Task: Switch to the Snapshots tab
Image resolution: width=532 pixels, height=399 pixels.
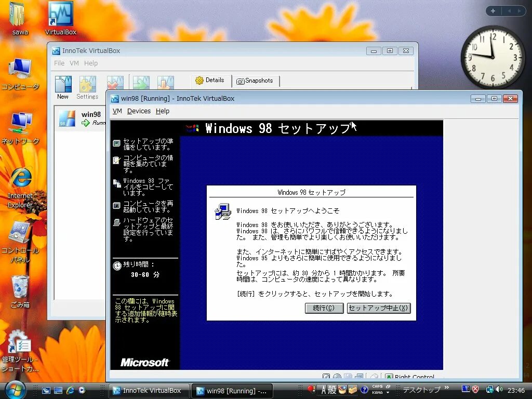Action: click(x=255, y=81)
